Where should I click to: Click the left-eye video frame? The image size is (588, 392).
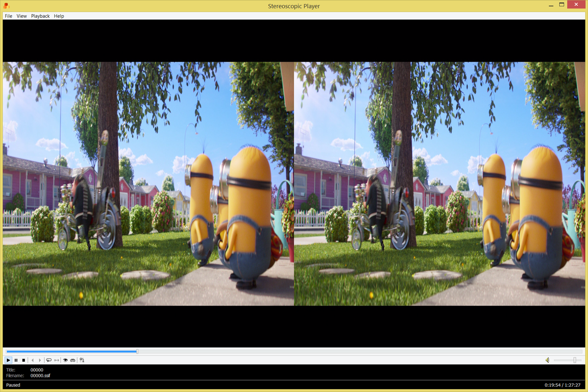pyautogui.click(x=148, y=184)
